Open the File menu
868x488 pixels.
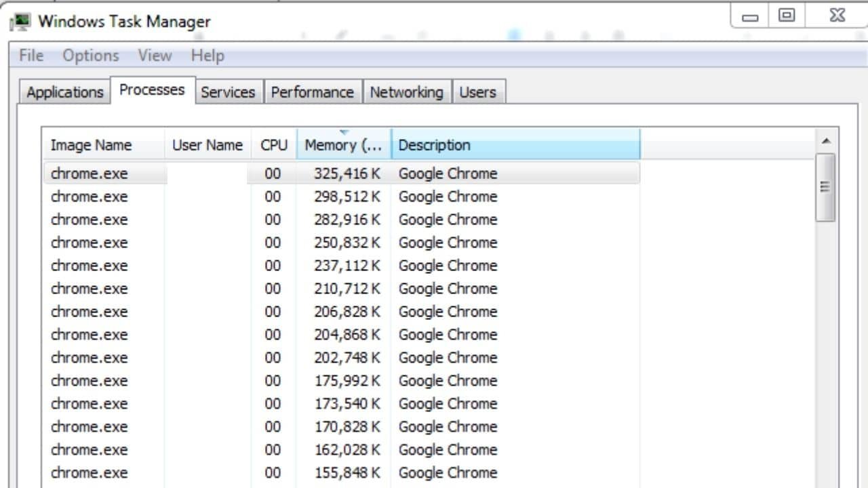coord(30,56)
